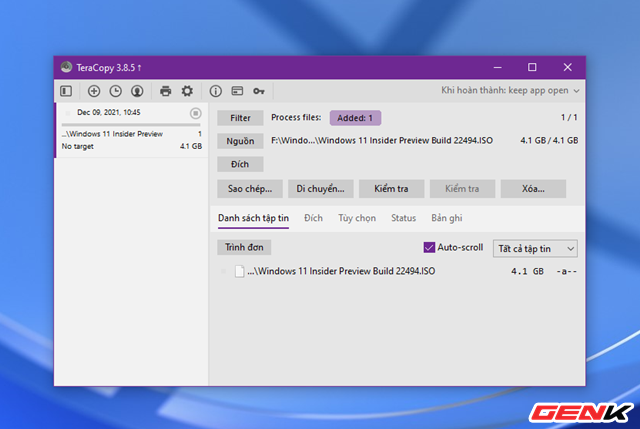Open the 'Bản ghi' tab
This screenshot has width=640, height=429.
tap(447, 218)
